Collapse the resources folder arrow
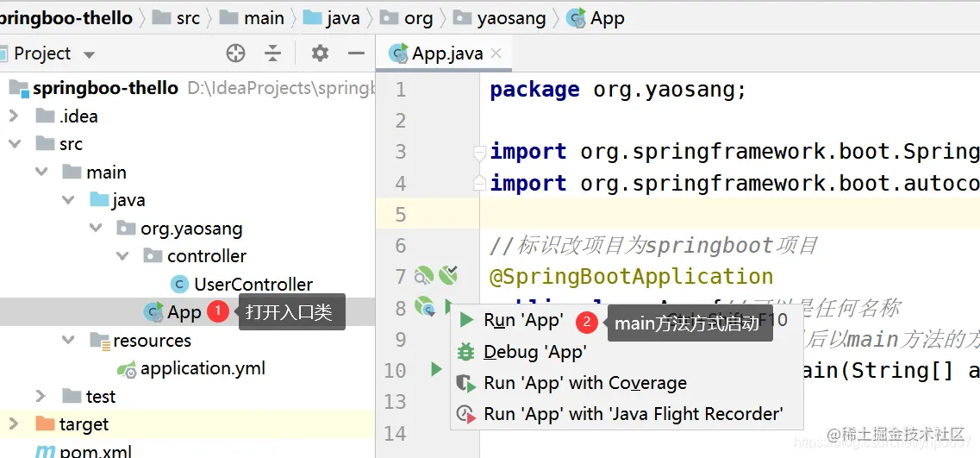Image resolution: width=980 pixels, height=458 pixels. coord(68,340)
